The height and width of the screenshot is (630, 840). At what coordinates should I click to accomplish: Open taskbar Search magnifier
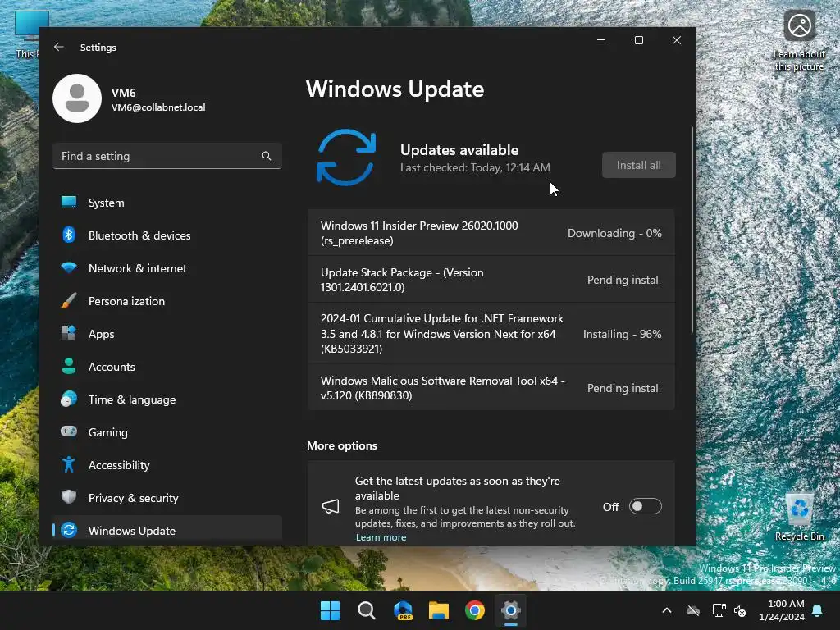click(x=367, y=610)
